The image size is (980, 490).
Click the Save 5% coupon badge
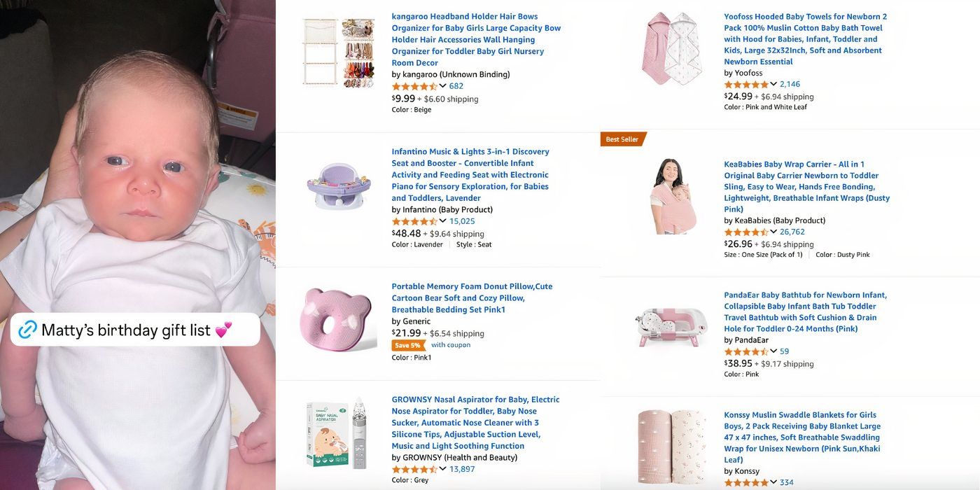408,345
